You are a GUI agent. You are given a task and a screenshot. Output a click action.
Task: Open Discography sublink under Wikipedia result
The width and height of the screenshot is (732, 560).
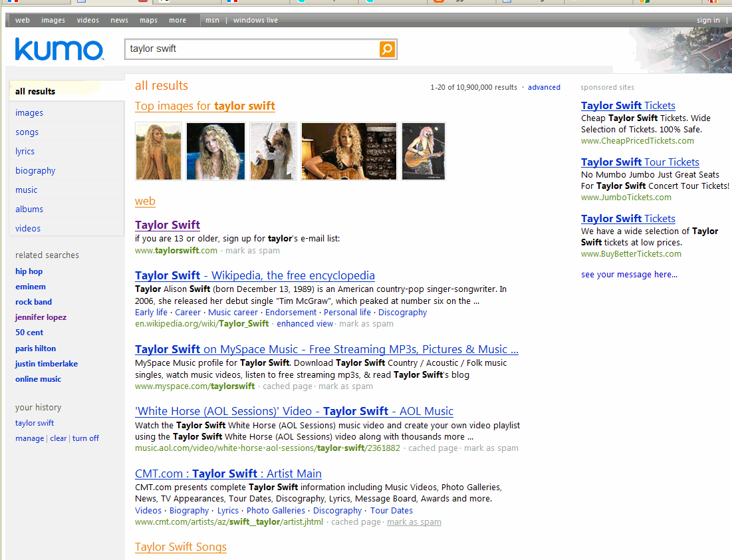pyautogui.click(x=402, y=313)
